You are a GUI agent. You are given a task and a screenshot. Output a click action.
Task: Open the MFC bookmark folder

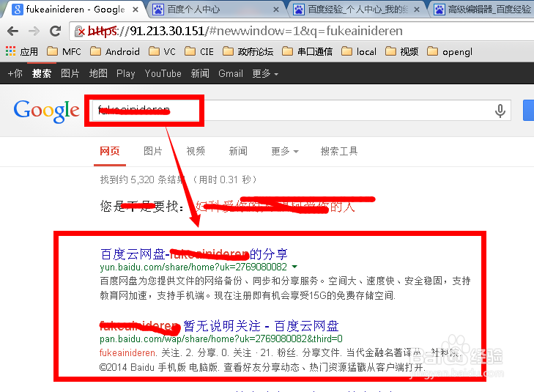tap(64, 52)
